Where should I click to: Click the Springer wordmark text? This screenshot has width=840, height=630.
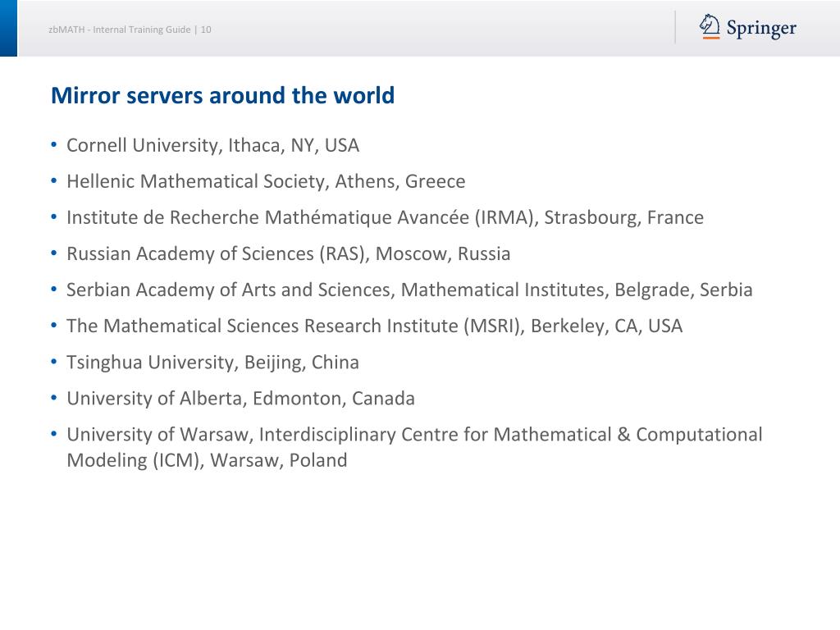tap(761, 29)
